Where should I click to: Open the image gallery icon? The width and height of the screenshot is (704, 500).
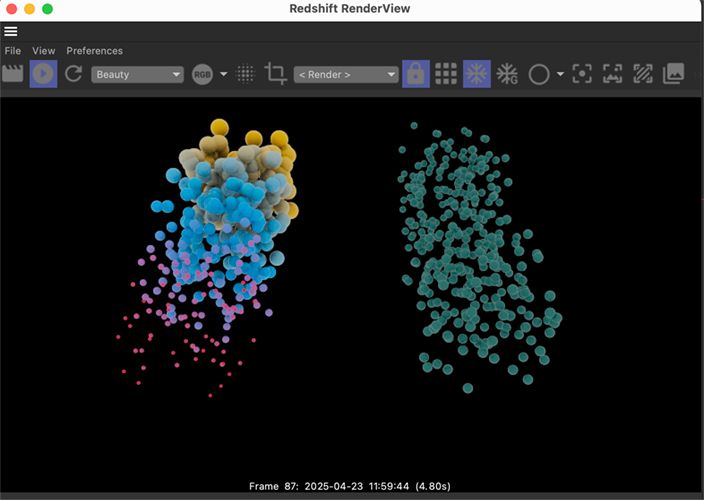point(674,74)
